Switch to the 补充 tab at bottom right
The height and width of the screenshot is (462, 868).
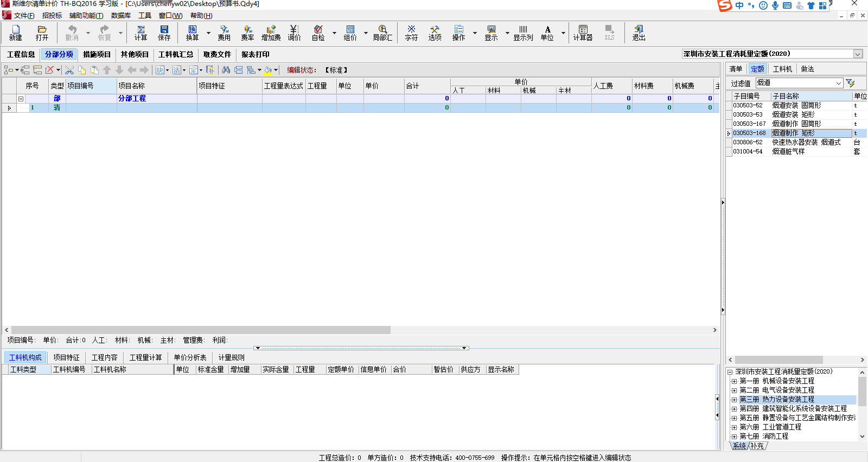pyautogui.click(x=757, y=446)
